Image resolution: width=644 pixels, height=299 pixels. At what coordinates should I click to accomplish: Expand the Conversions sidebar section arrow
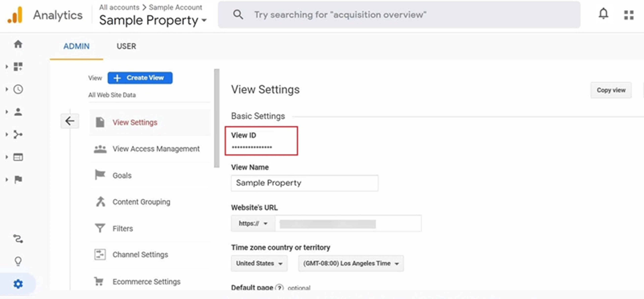click(7, 179)
